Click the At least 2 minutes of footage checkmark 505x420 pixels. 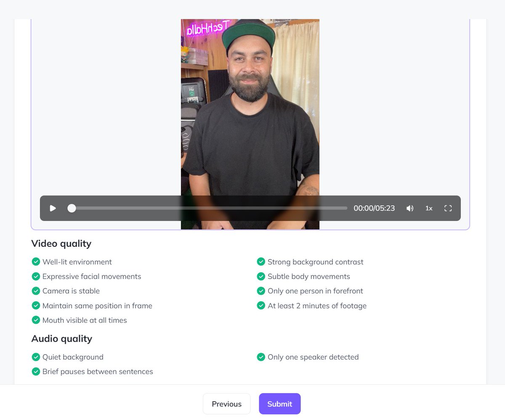pyautogui.click(x=261, y=306)
